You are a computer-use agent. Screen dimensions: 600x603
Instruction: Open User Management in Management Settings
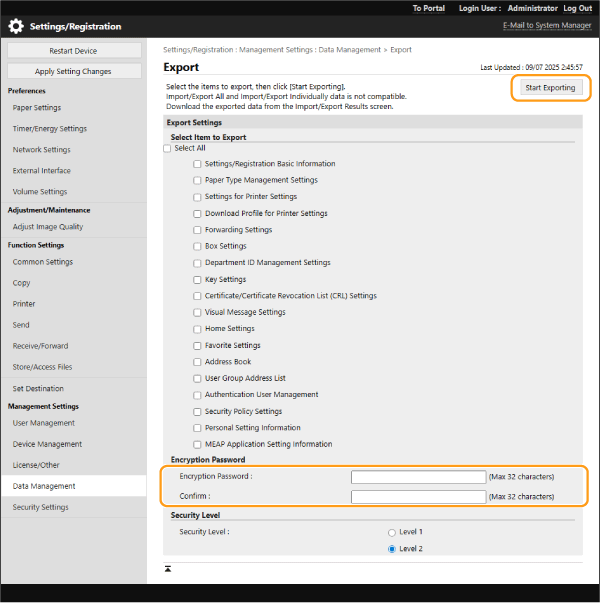tap(43, 423)
